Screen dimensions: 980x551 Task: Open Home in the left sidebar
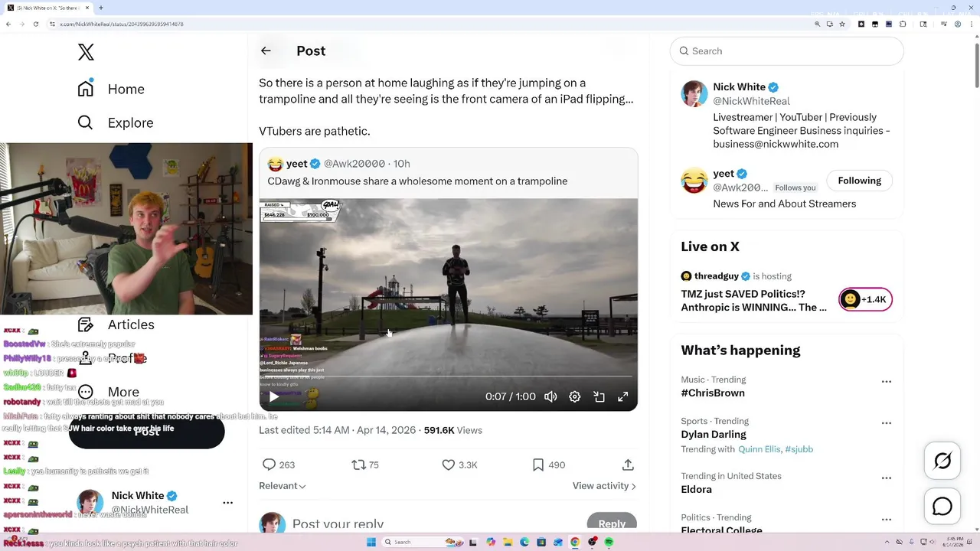(x=111, y=89)
